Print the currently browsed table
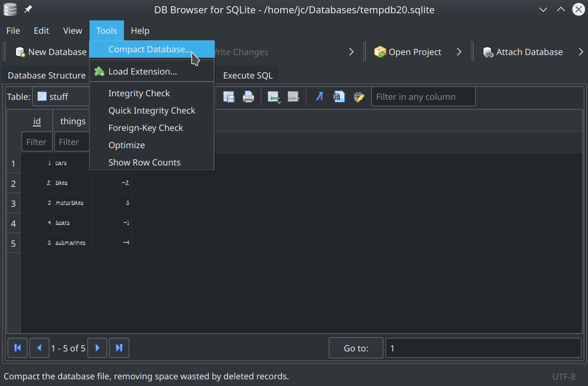Image resolution: width=588 pixels, height=386 pixels. [x=248, y=96]
